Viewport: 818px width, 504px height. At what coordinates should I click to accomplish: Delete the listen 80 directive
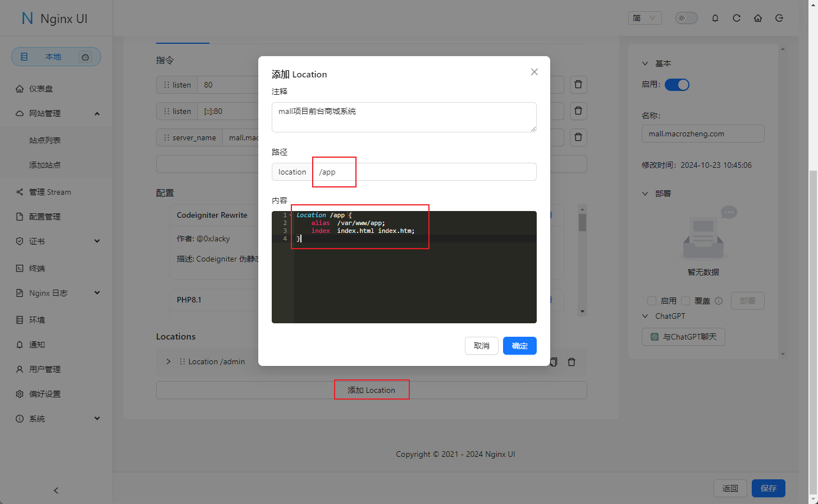[x=578, y=85]
